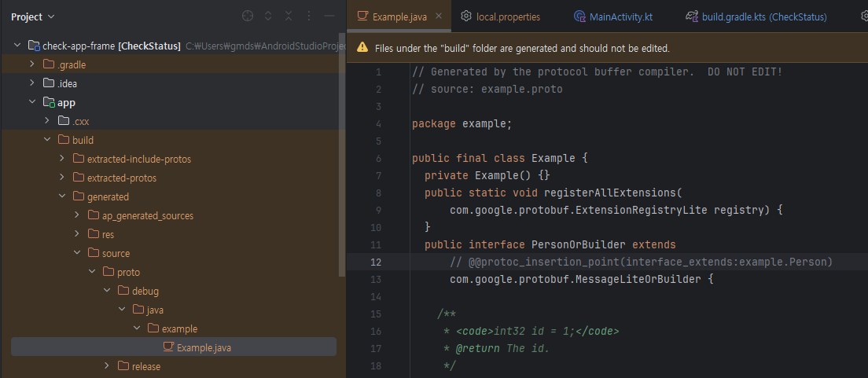
Task: Hide the Project tool window
Action: (x=329, y=16)
